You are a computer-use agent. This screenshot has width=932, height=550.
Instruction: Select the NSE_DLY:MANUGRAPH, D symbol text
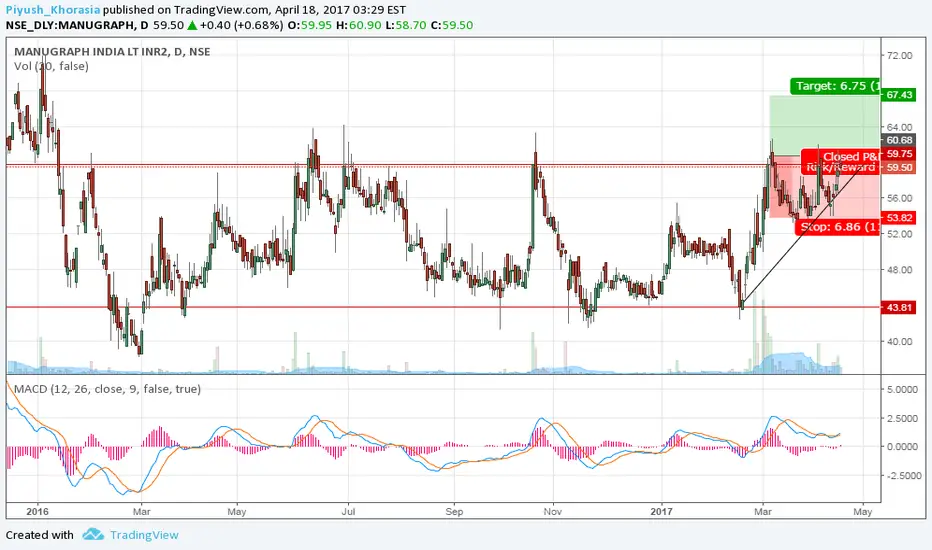click(77, 26)
